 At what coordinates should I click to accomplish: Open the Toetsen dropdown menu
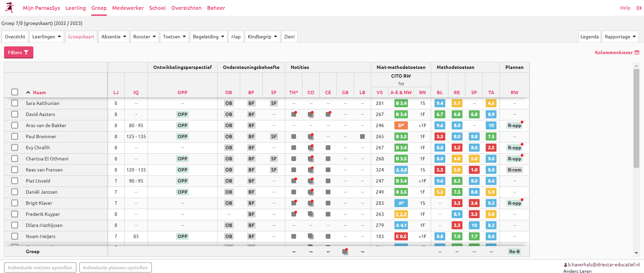[x=174, y=37]
